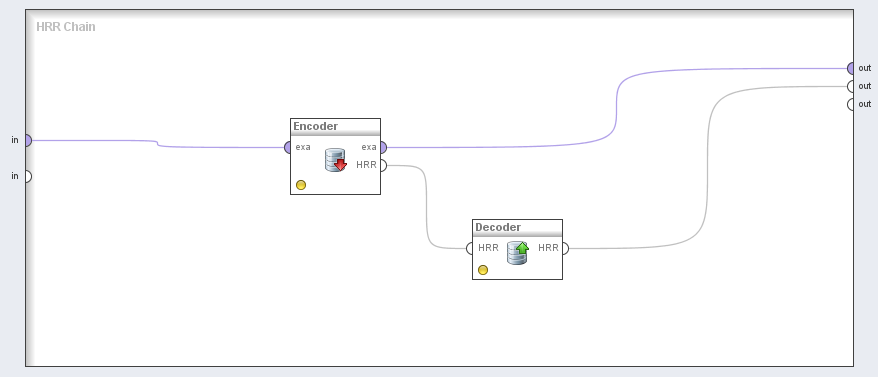Click the yellow status indicator on Encoder
The height and width of the screenshot is (377, 878).
(x=301, y=185)
